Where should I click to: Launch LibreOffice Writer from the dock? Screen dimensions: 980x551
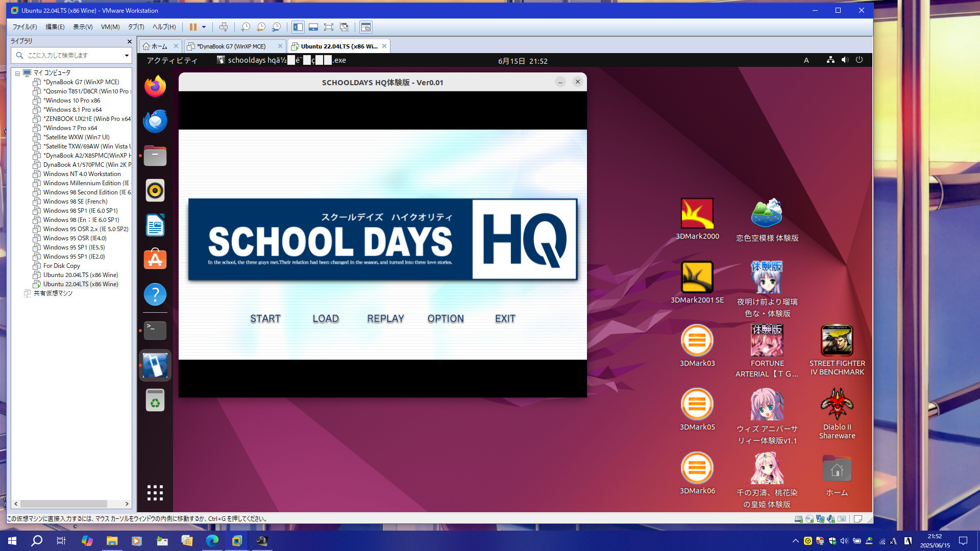[x=155, y=225]
